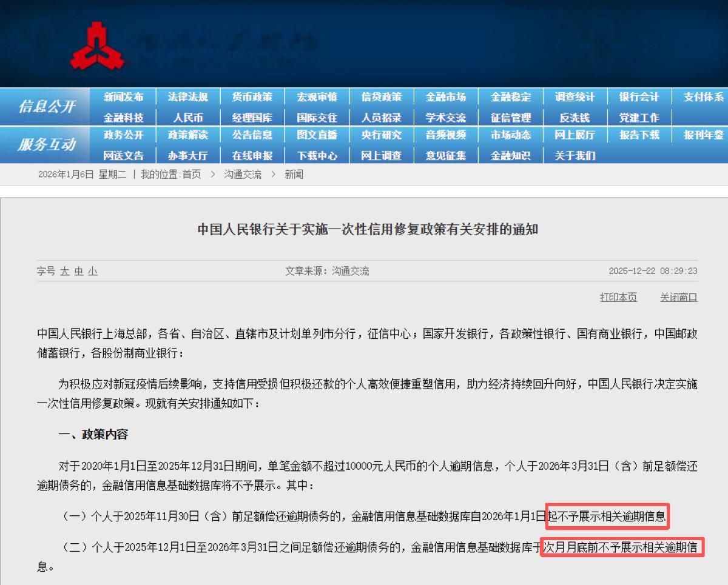Open 信贷政策 in the navigation bar

point(381,97)
